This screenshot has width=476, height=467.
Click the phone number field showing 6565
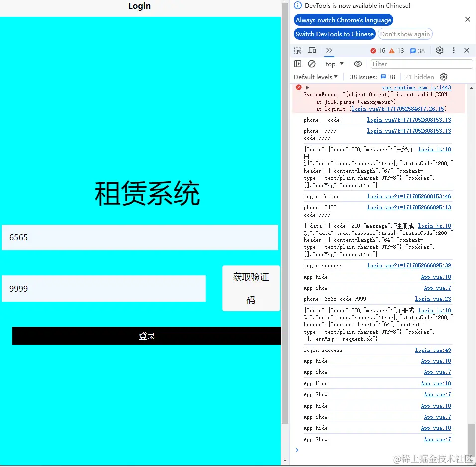point(140,237)
